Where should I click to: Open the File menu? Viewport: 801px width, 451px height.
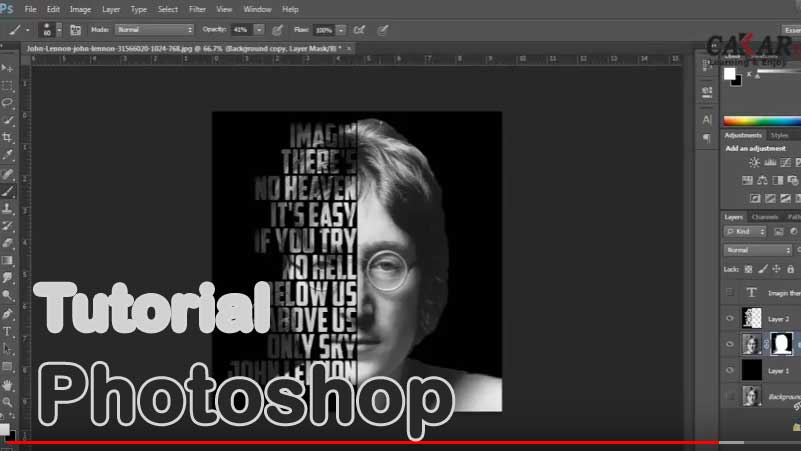[x=31, y=9]
